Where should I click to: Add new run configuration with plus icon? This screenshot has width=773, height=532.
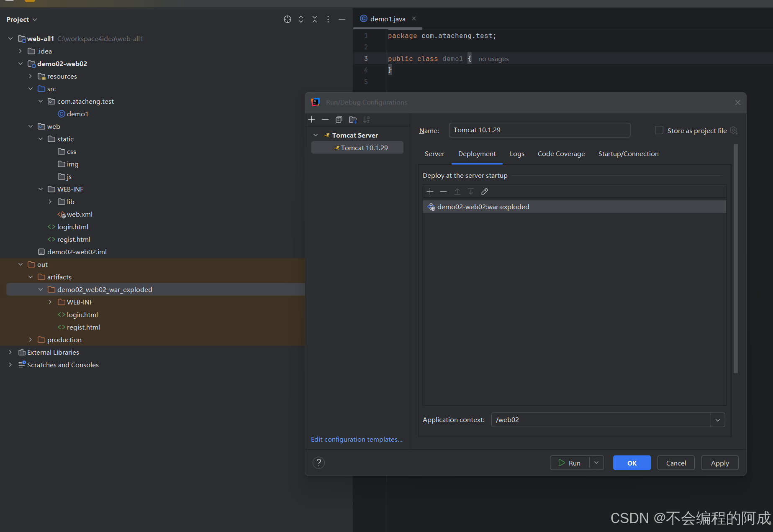pyautogui.click(x=311, y=120)
